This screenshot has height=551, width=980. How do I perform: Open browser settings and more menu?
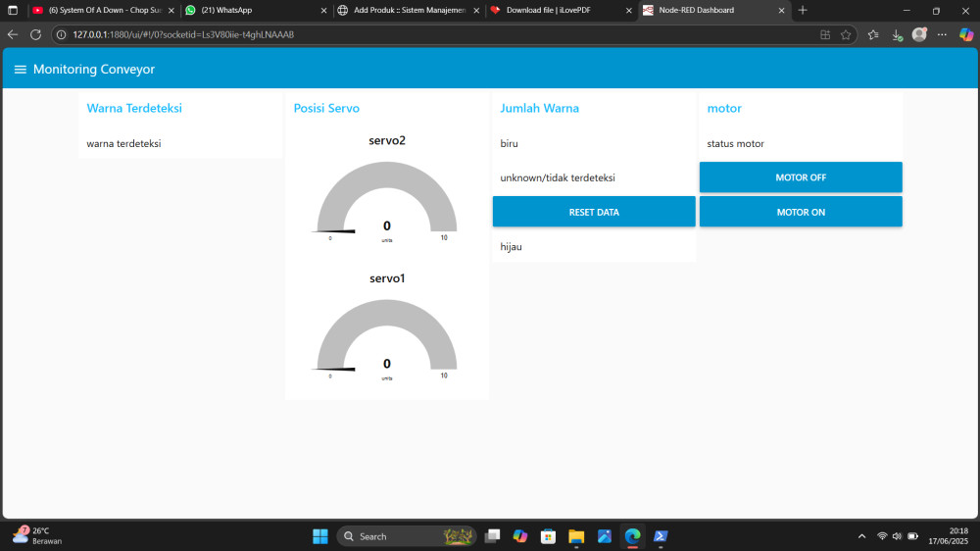click(942, 35)
